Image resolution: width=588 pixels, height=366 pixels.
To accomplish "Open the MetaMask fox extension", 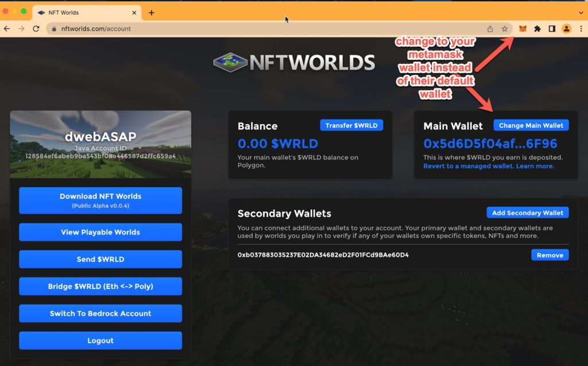I will [523, 29].
